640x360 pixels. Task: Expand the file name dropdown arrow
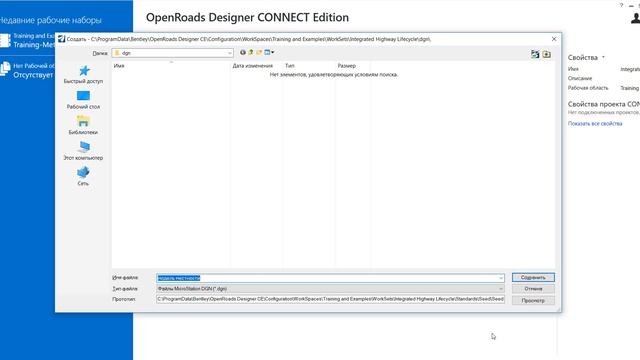pyautogui.click(x=501, y=278)
